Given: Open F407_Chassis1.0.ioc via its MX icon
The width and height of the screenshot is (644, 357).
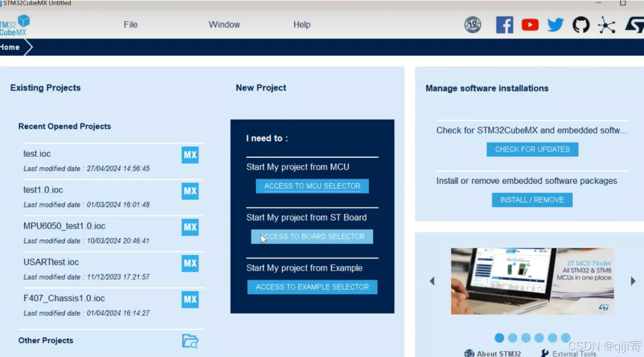Looking at the screenshot, I should (190, 300).
